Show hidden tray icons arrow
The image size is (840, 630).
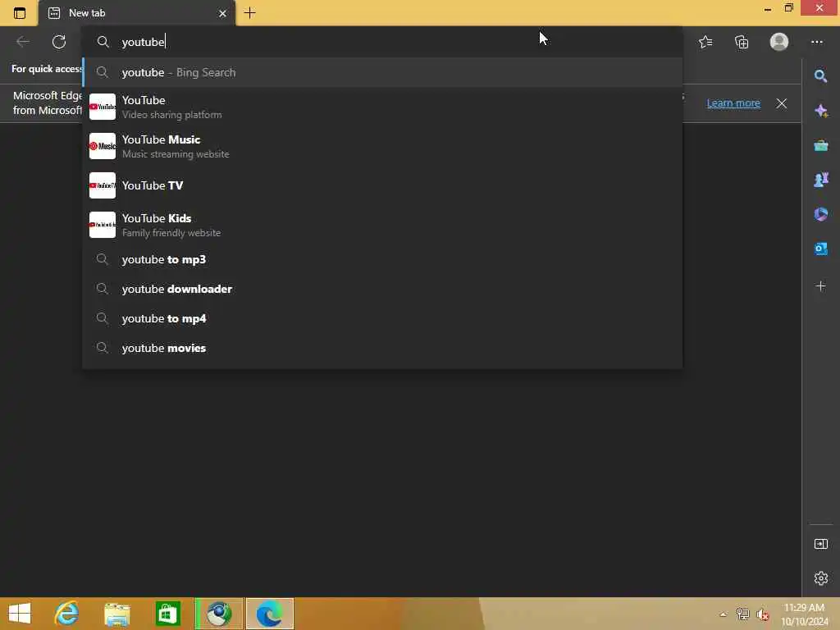pyautogui.click(x=724, y=614)
